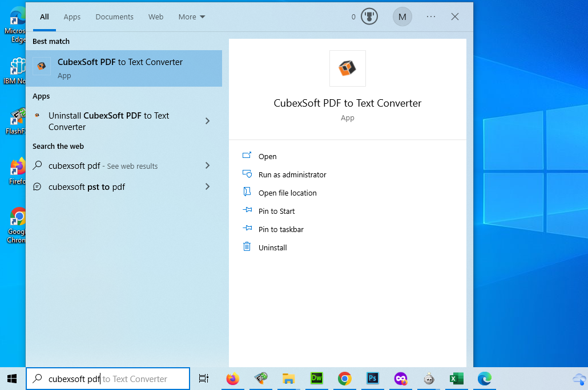
Task: Select the Google Chrome desktop shortcut
Action: (x=17, y=225)
